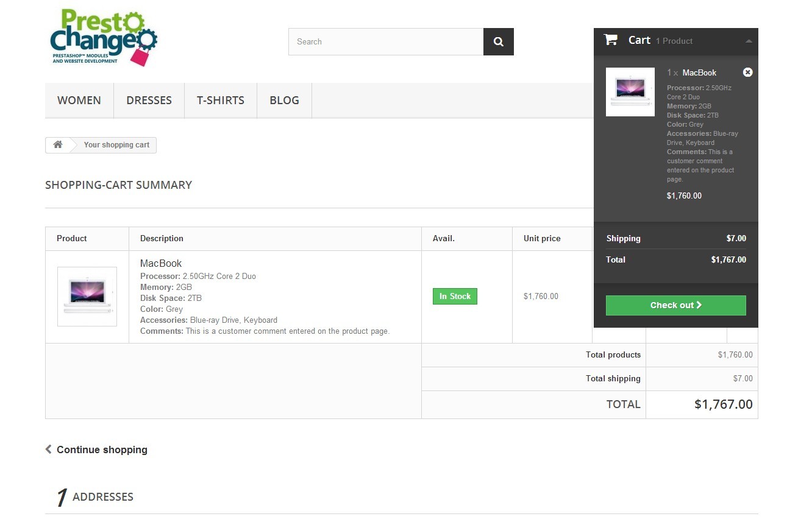The height and width of the screenshot is (522, 812).
Task: Click the PrestoChange logo
Action: pos(103,38)
